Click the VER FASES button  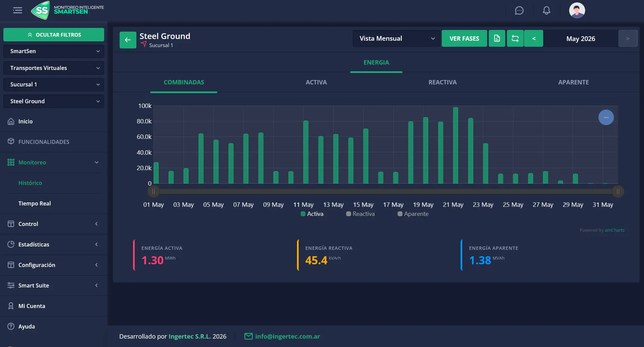coord(464,38)
